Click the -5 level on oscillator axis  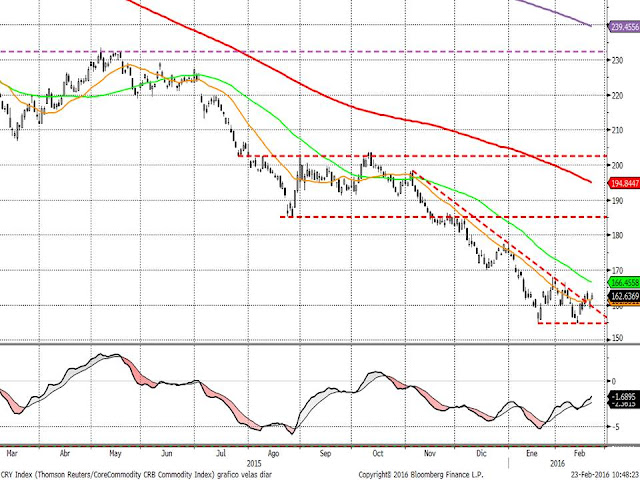(615, 427)
